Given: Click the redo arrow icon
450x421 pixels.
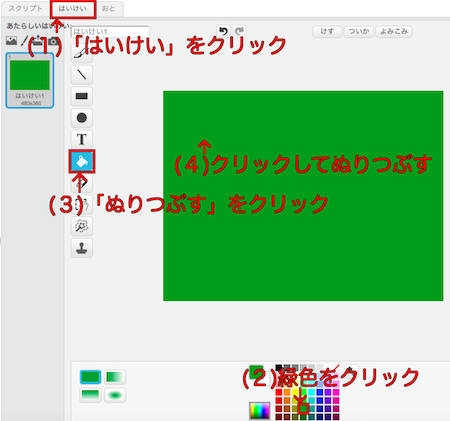Looking at the screenshot, I should (239, 31).
